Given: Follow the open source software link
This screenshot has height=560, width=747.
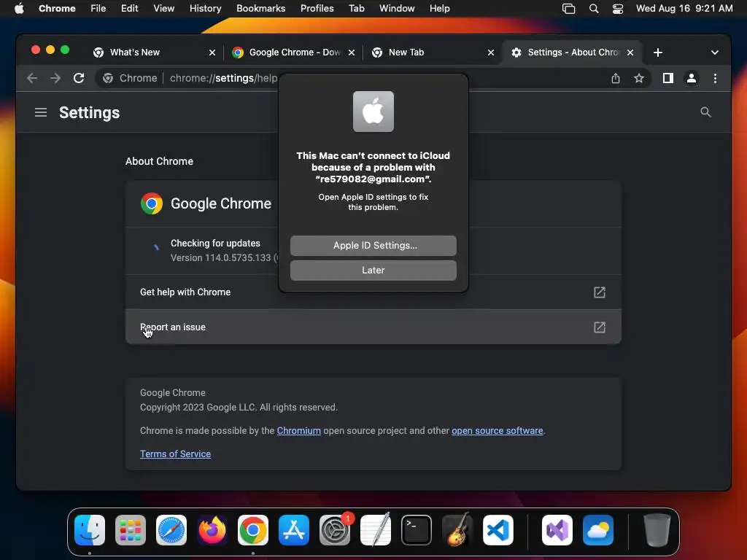Looking at the screenshot, I should (497, 430).
